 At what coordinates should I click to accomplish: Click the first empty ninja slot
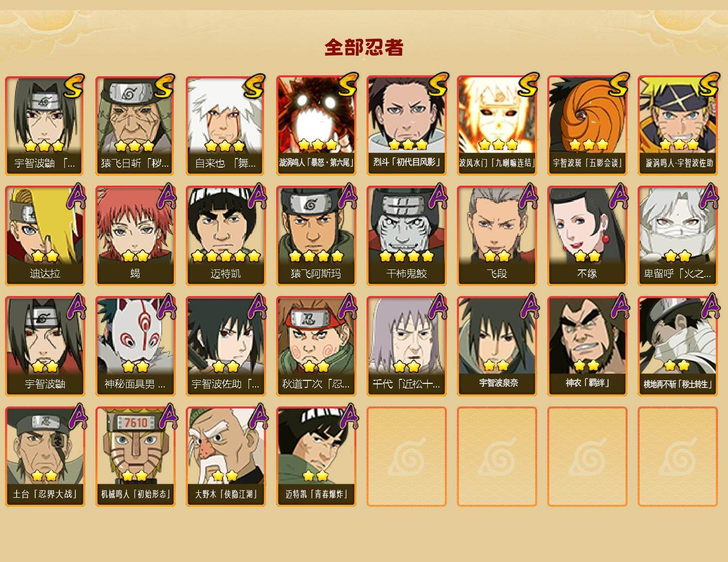coord(407,457)
